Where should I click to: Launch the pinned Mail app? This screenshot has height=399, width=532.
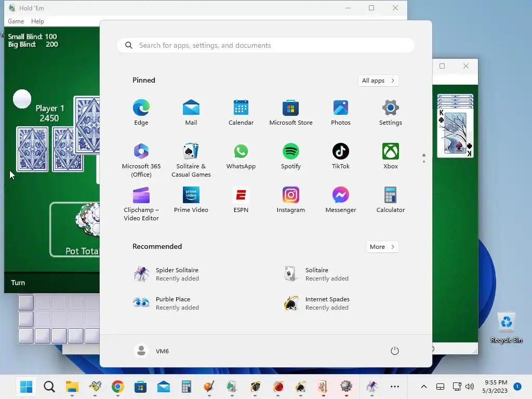[191, 113]
